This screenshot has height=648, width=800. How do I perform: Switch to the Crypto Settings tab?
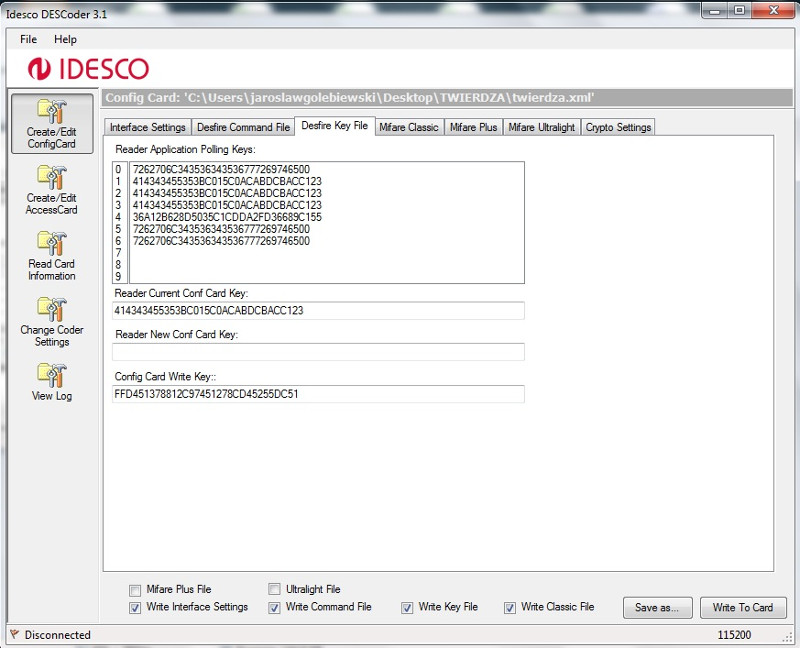tap(618, 127)
